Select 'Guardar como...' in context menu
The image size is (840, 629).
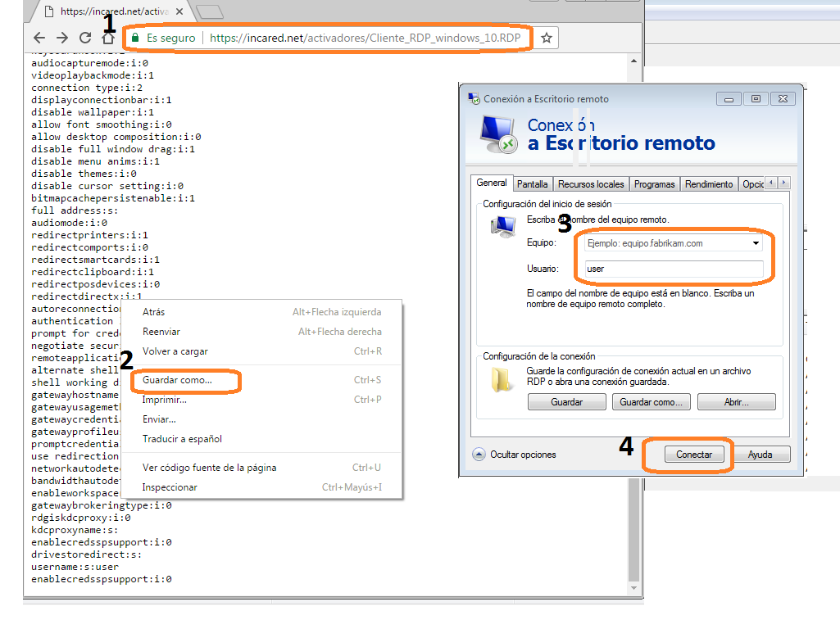[177, 380]
